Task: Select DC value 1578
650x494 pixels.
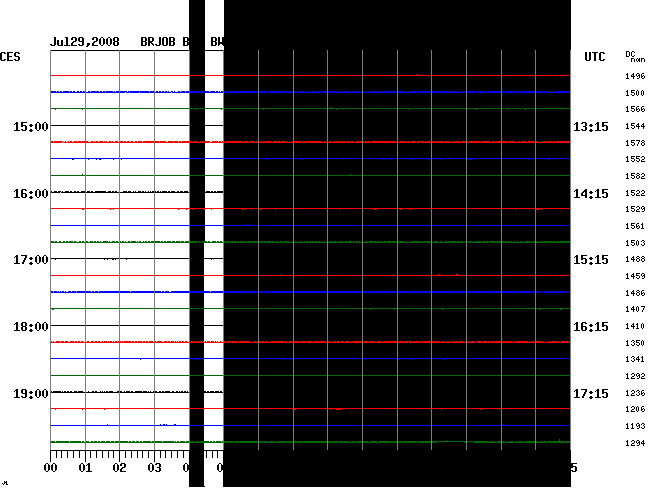Action: pos(635,143)
